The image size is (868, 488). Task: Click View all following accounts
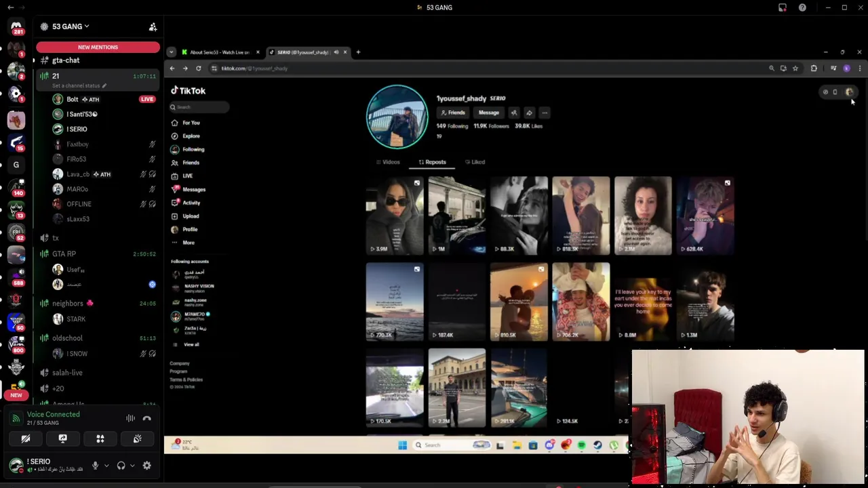(191, 344)
